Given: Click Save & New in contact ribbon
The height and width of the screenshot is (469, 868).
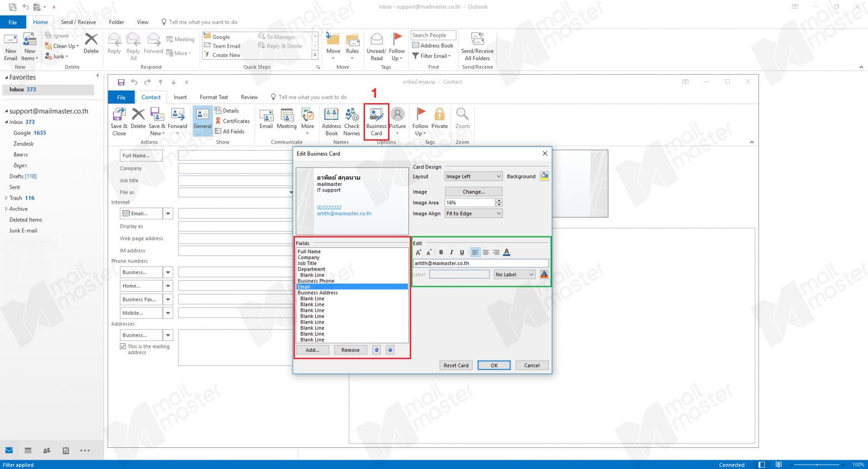Looking at the screenshot, I should (157, 121).
